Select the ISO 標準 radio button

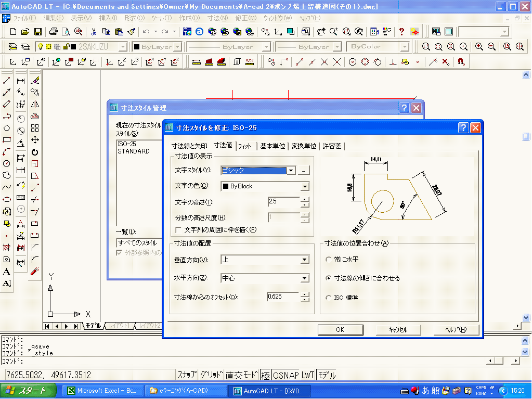point(328,297)
